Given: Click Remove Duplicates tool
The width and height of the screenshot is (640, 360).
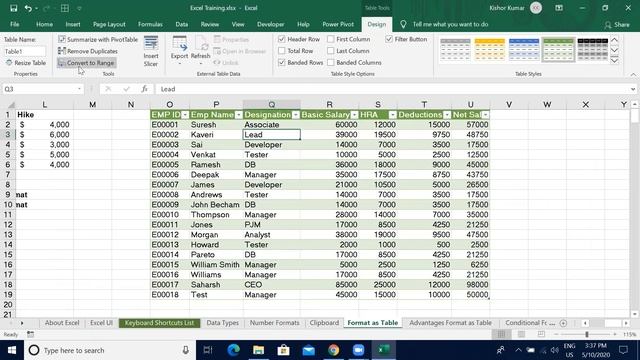Looking at the screenshot, I should click(x=88, y=51).
